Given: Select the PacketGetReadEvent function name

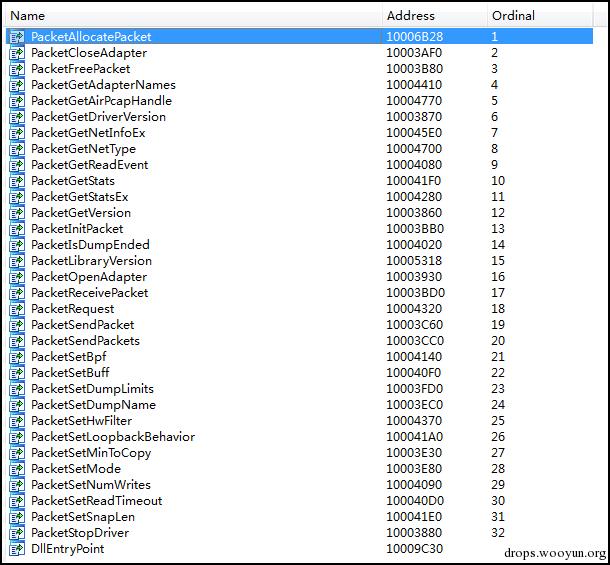Looking at the screenshot, I should tap(90, 165).
